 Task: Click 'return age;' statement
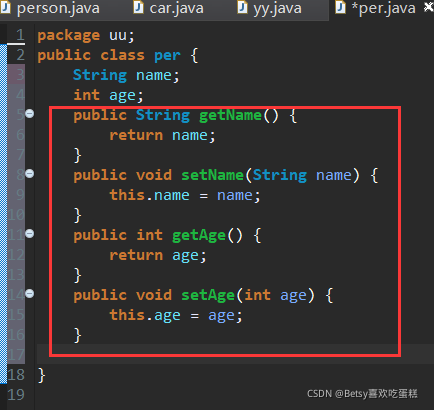(x=158, y=255)
